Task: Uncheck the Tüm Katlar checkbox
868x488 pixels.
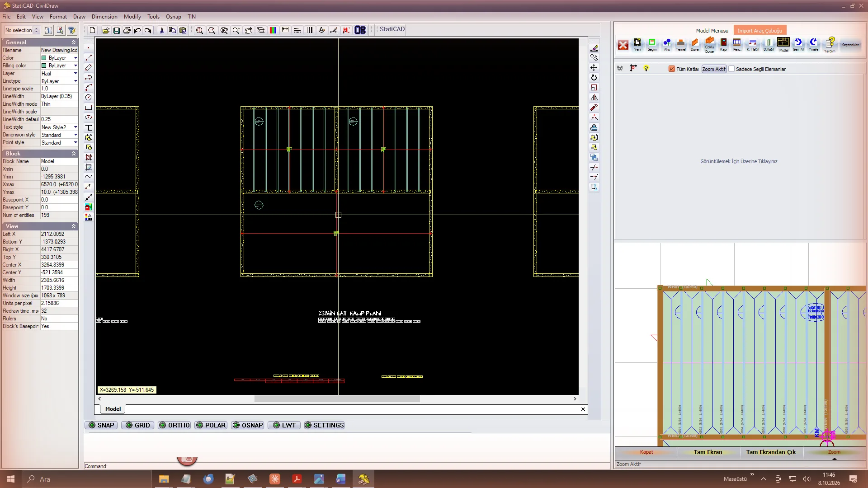Action: (x=672, y=69)
